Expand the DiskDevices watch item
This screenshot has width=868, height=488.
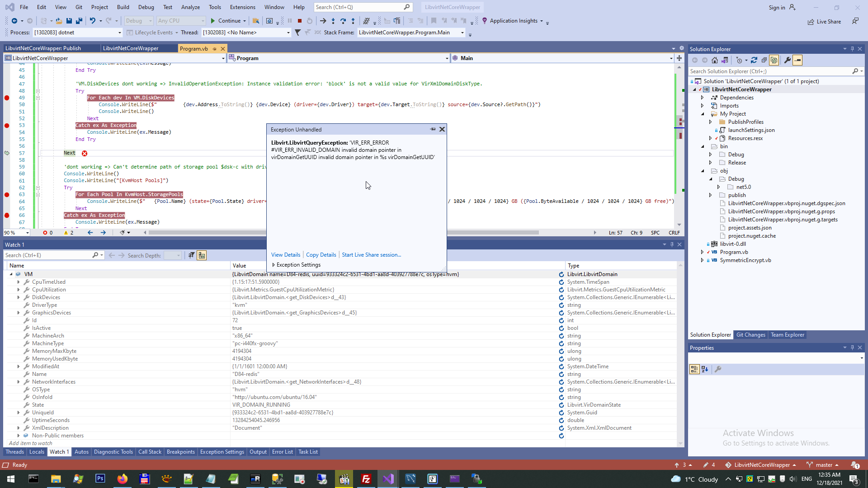point(19,297)
